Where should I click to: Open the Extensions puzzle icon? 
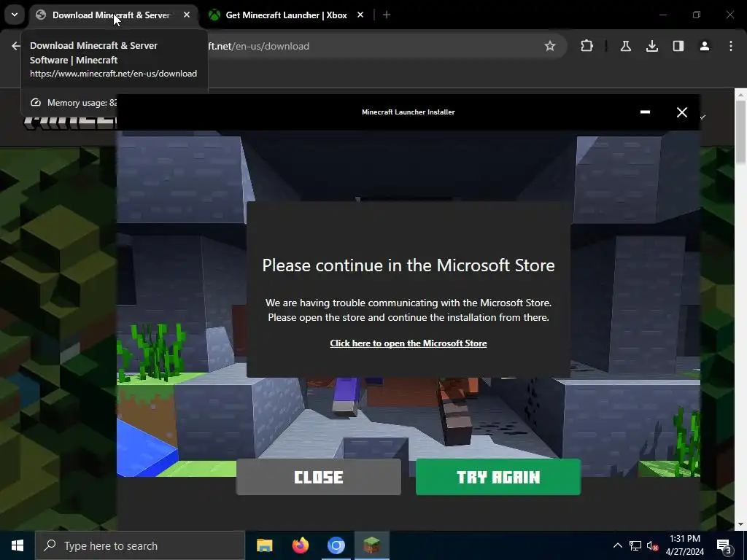[587, 46]
